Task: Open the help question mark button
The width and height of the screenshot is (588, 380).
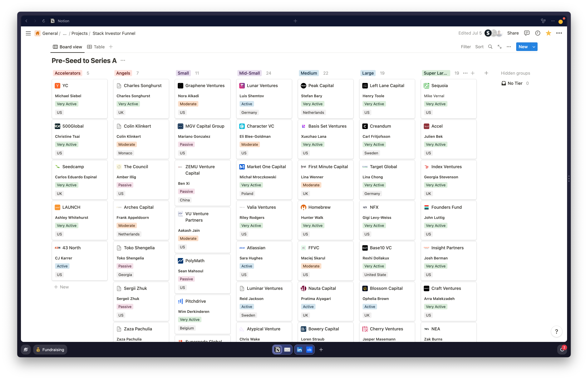Action: [x=556, y=331]
